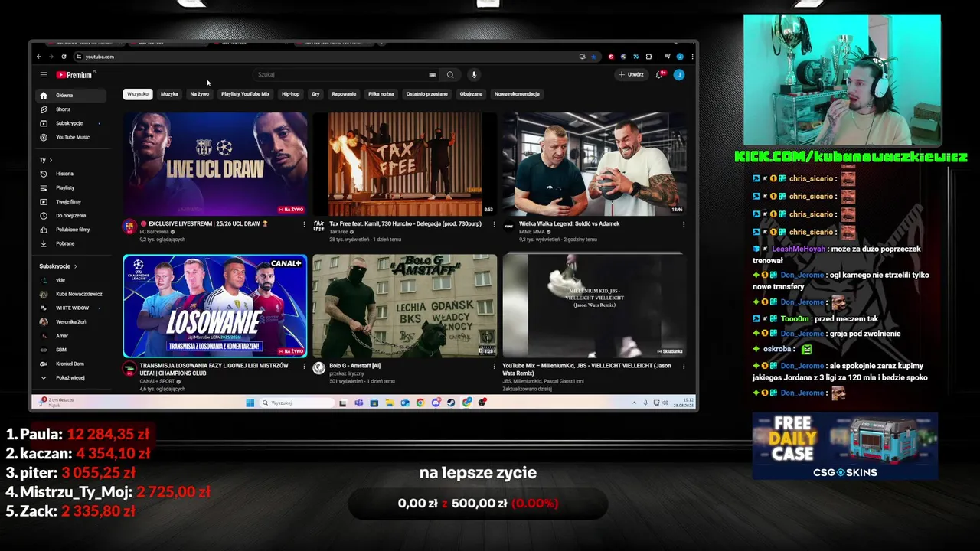Click the FREE DAILY CASE CSGOSKINS banner

click(845, 447)
